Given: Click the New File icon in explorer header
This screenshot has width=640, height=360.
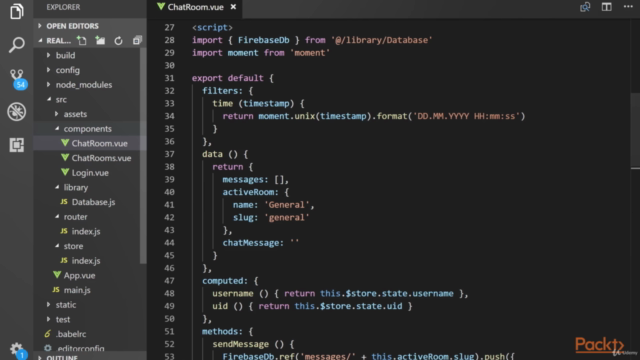Looking at the screenshot, I should [x=82, y=40].
